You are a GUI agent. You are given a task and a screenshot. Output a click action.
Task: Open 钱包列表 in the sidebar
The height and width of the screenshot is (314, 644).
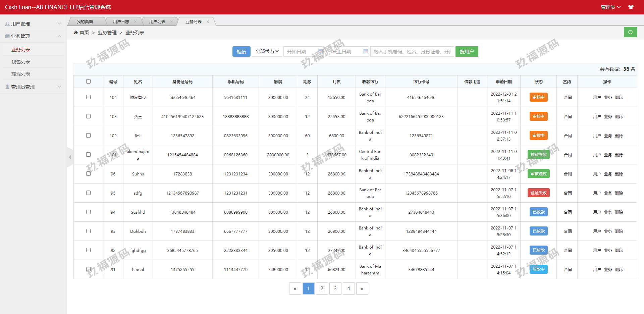coord(21,62)
